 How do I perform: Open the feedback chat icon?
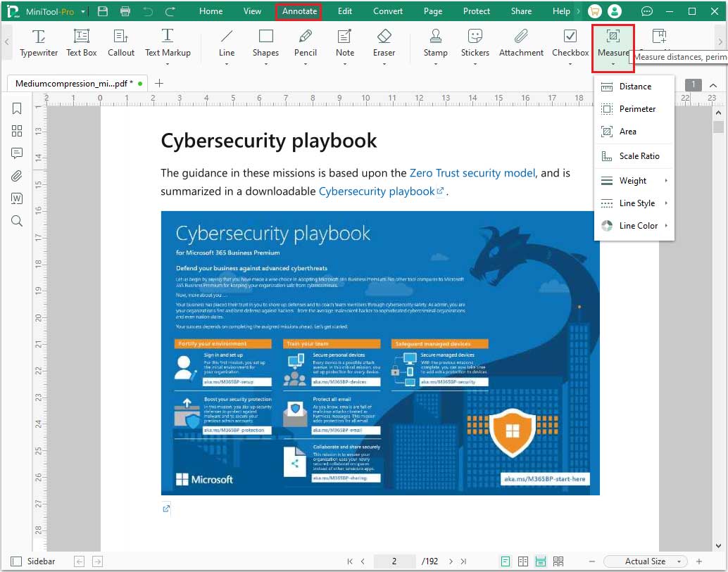pyautogui.click(x=646, y=11)
